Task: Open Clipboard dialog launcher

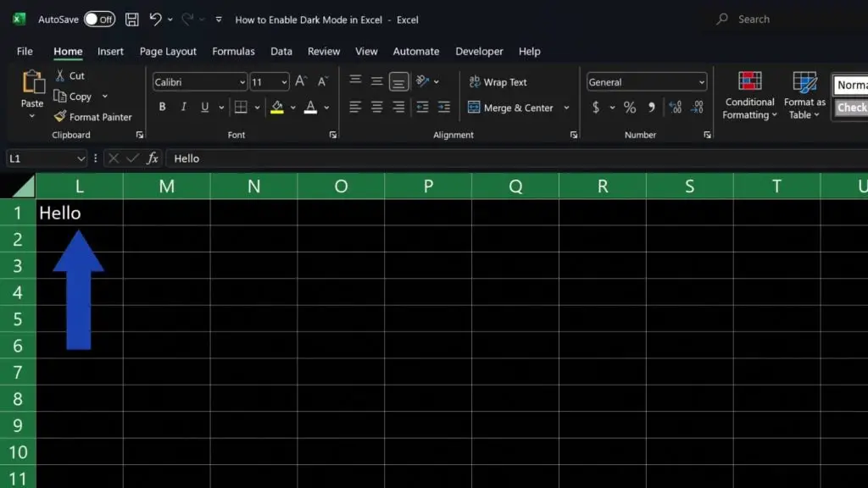Action: tap(140, 135)
